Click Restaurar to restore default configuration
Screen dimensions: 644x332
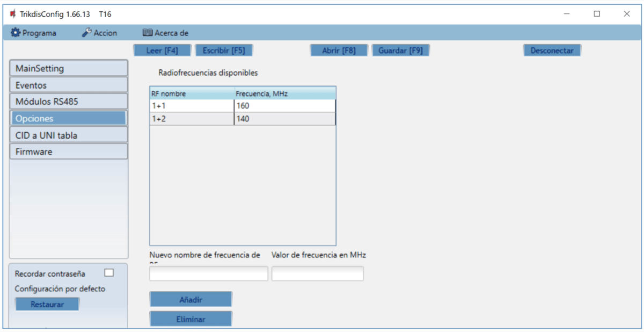(x=47, y=304)
